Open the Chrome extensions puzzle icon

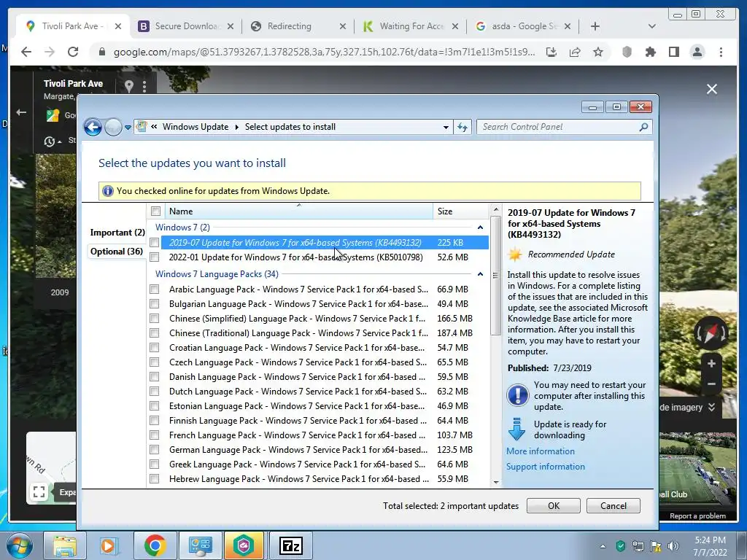[650, 52]
